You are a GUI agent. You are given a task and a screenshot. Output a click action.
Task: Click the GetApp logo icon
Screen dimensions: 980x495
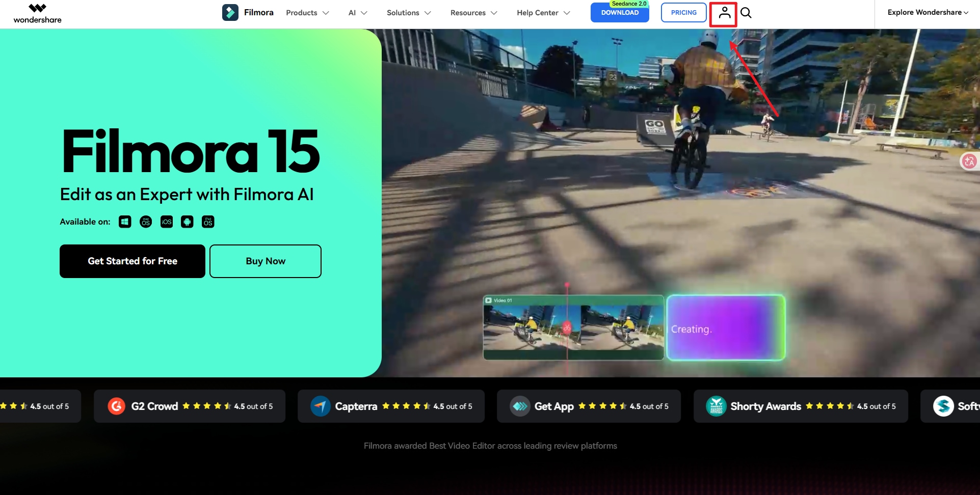coord(520,406)
